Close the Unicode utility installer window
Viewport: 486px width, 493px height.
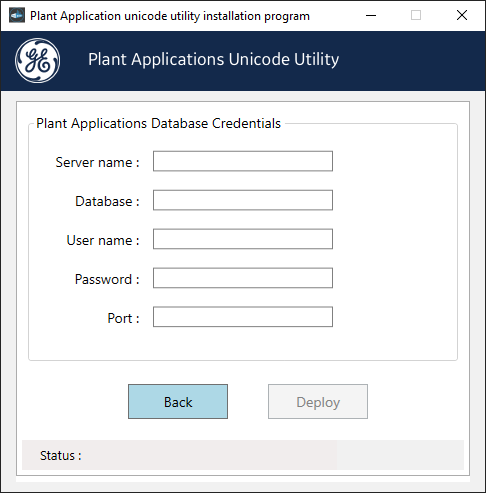pyautogui.click(x=462, y=15)
